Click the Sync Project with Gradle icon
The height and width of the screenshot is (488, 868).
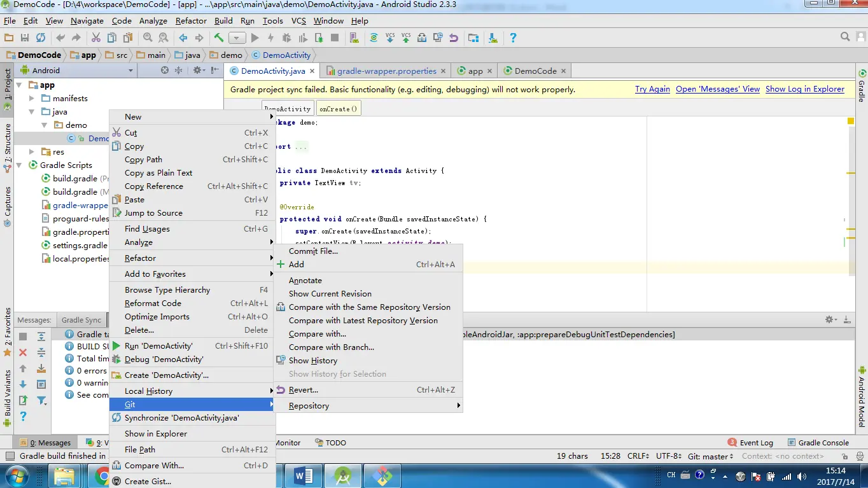374,38
